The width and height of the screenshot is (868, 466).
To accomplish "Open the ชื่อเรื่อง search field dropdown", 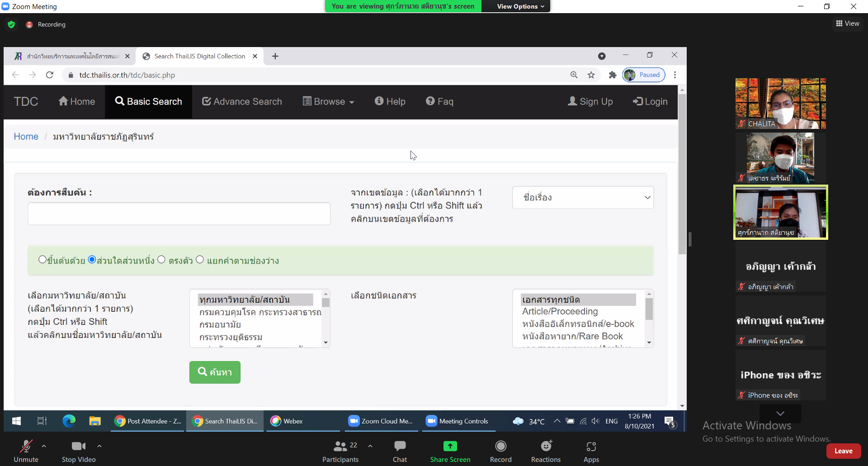I will pos(583,198).
